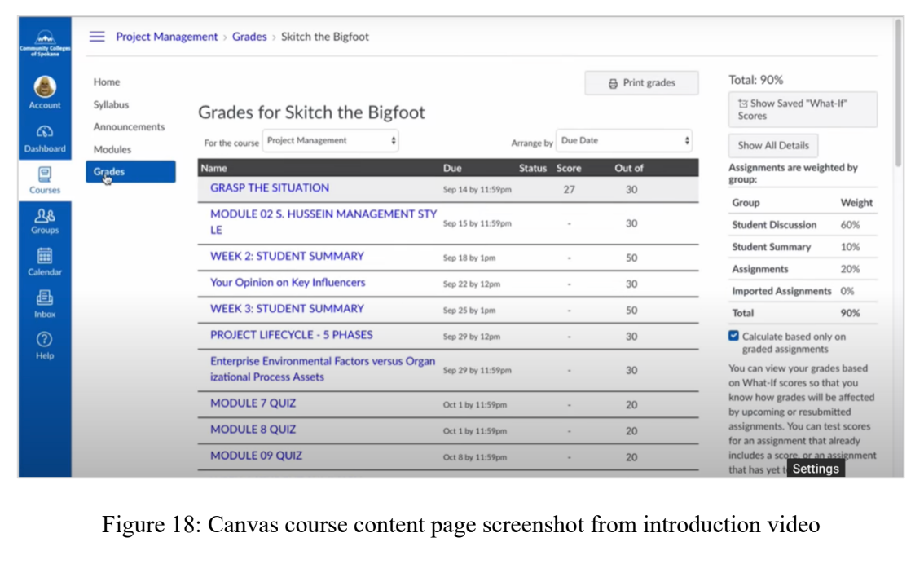Open the MODULE 7 QUIZ assignment
The image size is (924, 564).
tap(253, 403)
